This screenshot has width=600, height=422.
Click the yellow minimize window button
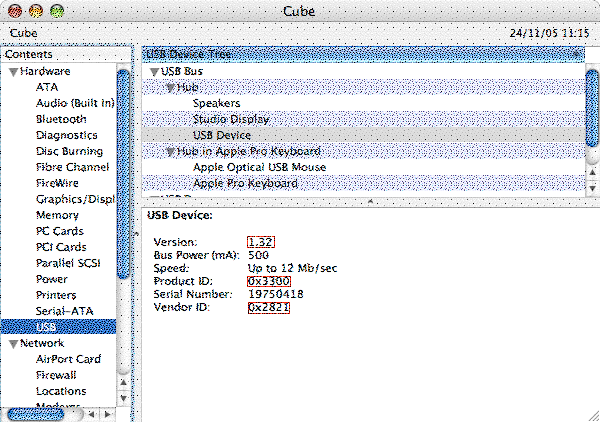pos(36,11)
